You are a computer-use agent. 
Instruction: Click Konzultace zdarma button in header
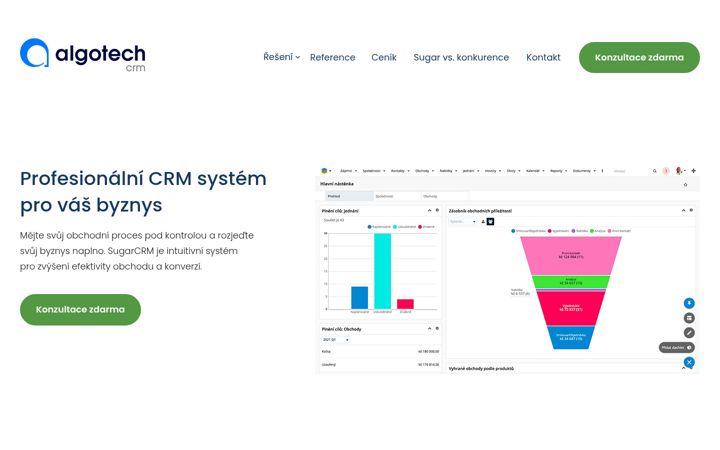point(639,57)
